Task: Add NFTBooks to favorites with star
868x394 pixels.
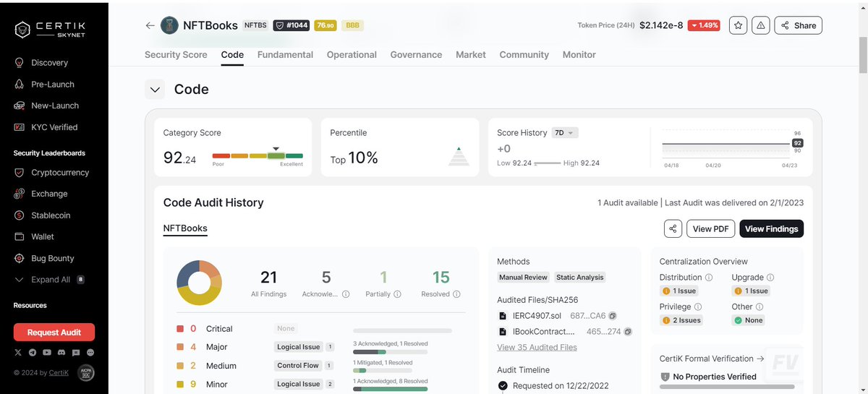Action: [738, 25]
